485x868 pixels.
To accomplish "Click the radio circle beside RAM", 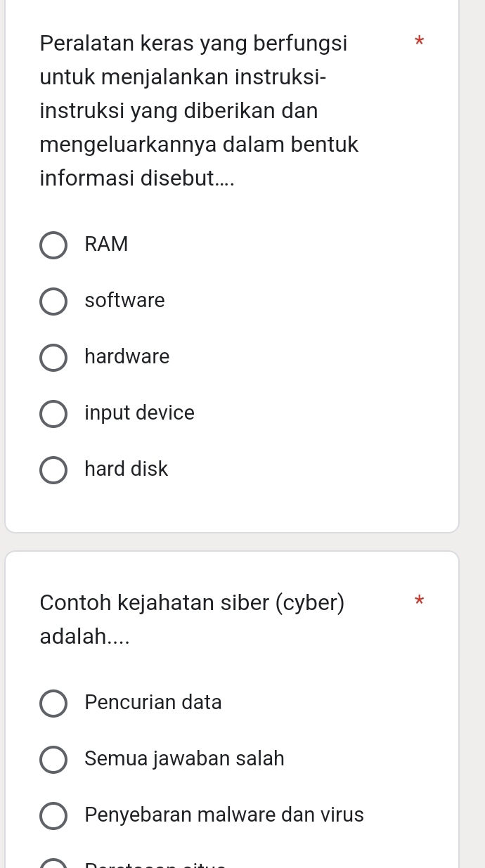I will [x=53, y=245].
